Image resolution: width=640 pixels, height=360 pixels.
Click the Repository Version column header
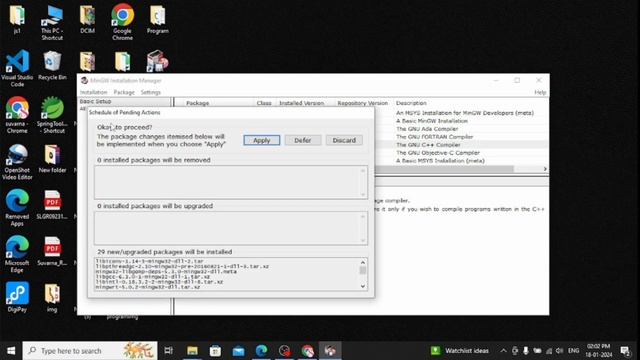click(x=362, y=103)
